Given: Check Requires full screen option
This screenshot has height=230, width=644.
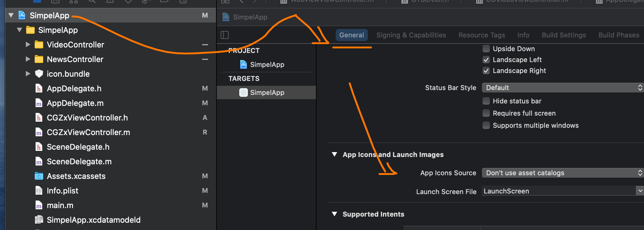Looking at the screenshot, I should (x=486, y=113).
